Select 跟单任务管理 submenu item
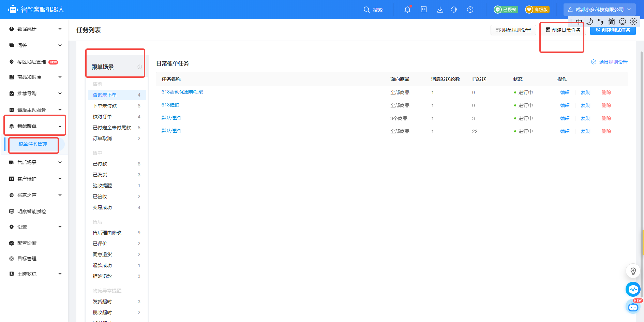 (x=33, y=144)
